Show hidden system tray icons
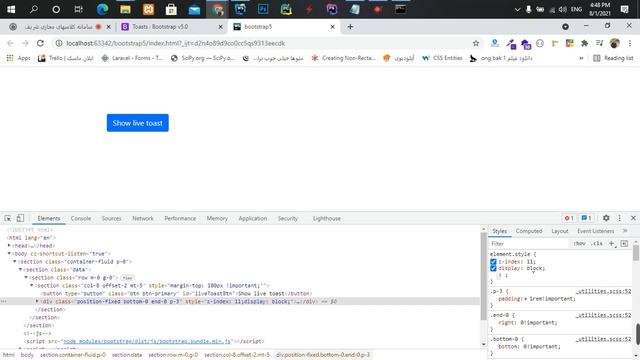This screenshot has width=640, height=360. point(518,9)
